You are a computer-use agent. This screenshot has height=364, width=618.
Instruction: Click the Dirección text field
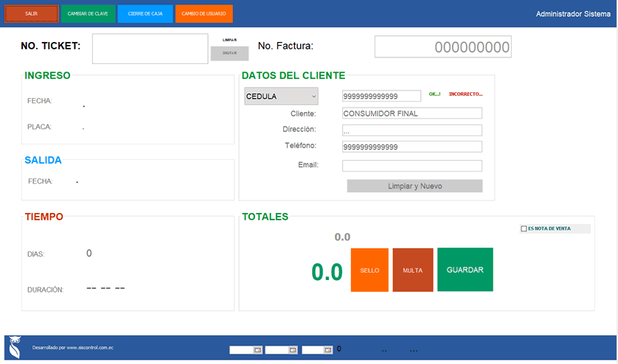coord(412,130)
